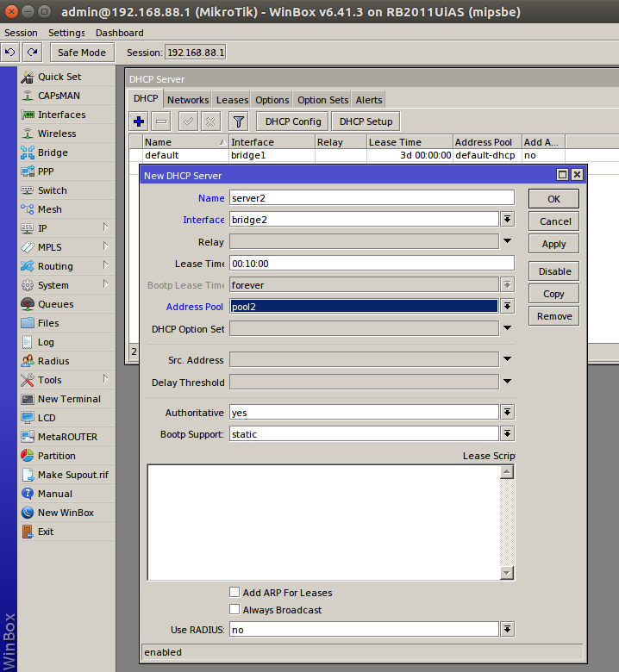Screen dimensions: 619x672
Task: Open the Interface dropdown for bridge2
Action: [x=508, y=220]
